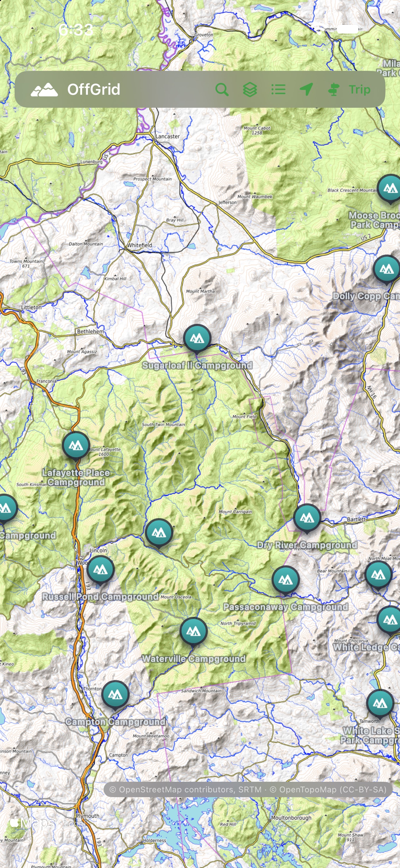
Task: Tap the Mount Carrigain peak label
Action: click(x=235, y=512)
